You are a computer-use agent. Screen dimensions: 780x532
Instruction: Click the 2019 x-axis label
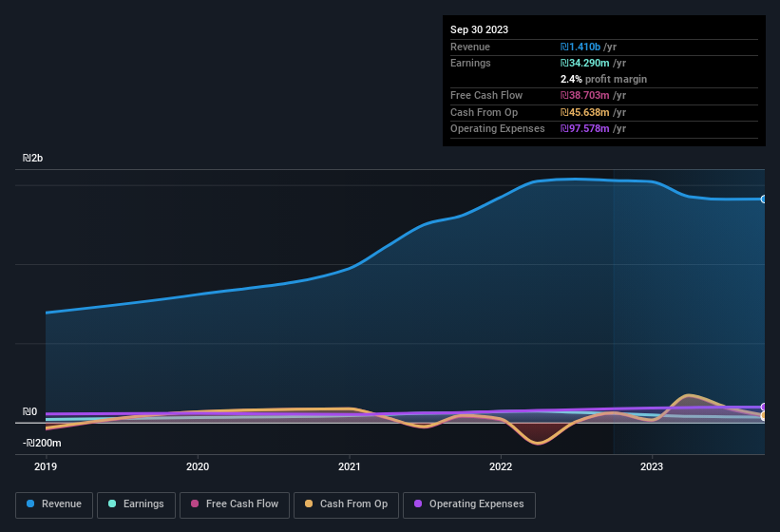[46, 466]
